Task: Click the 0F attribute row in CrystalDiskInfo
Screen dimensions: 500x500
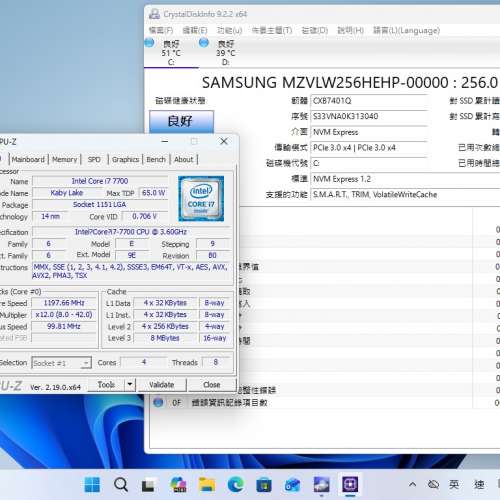Action: [x=324, y=402]
